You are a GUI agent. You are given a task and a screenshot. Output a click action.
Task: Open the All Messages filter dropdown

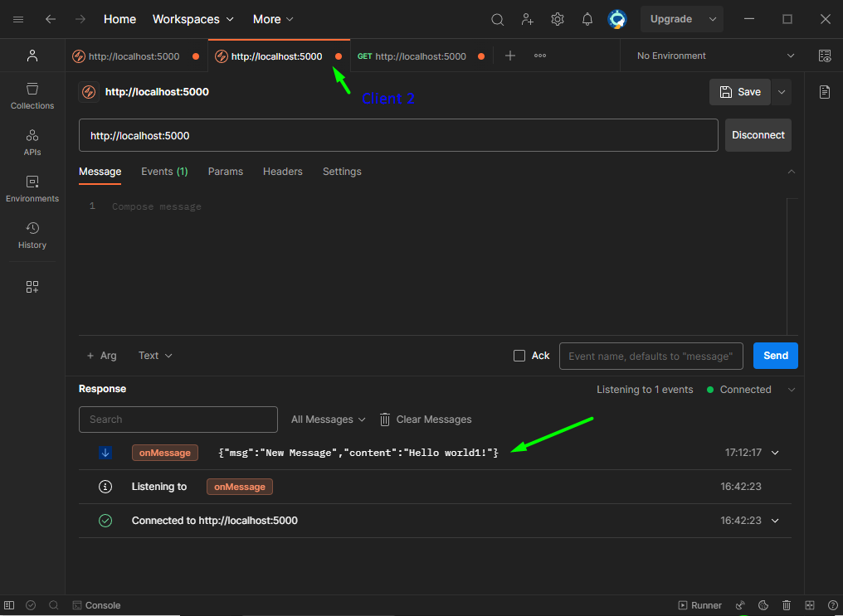point(328,420)
